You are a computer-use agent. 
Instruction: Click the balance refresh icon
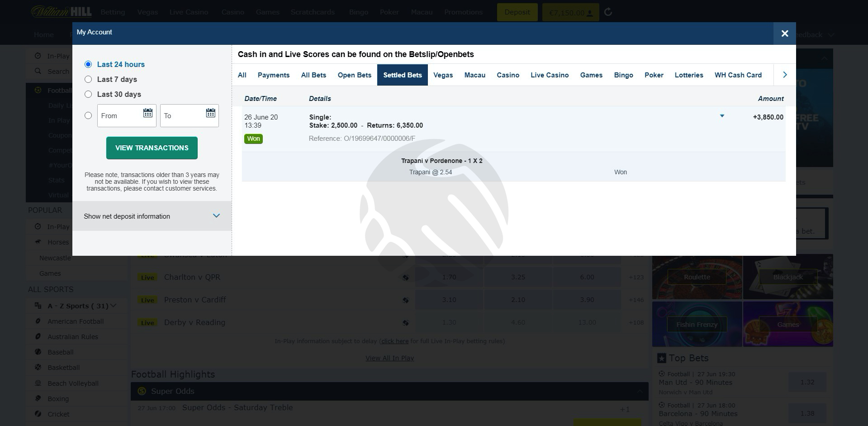coord(608,12)
